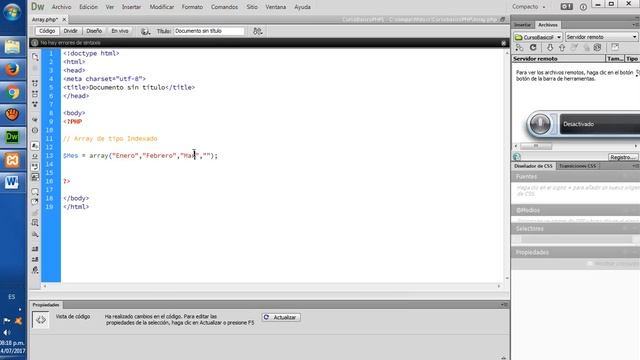
Task: Preview in browser globe icon
Action: coord(145,31)
